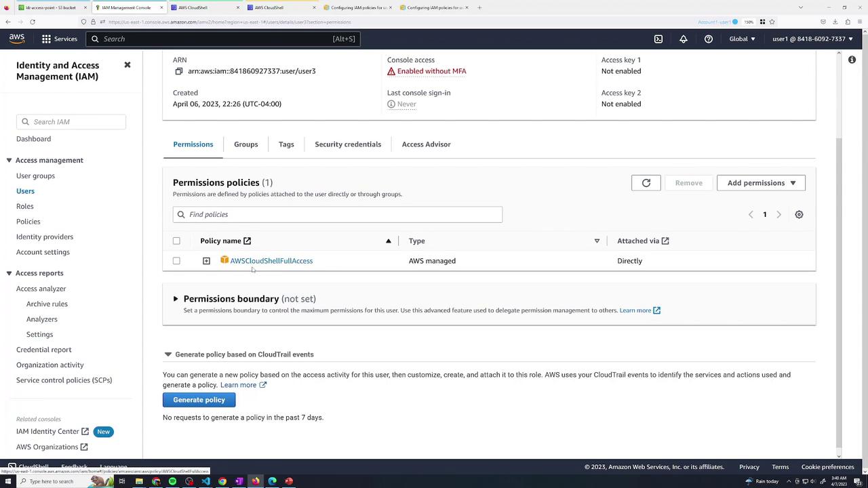This screenshot has height=488, width=868.
Task: Click the info icon next to Never
Action: [391, 104]
